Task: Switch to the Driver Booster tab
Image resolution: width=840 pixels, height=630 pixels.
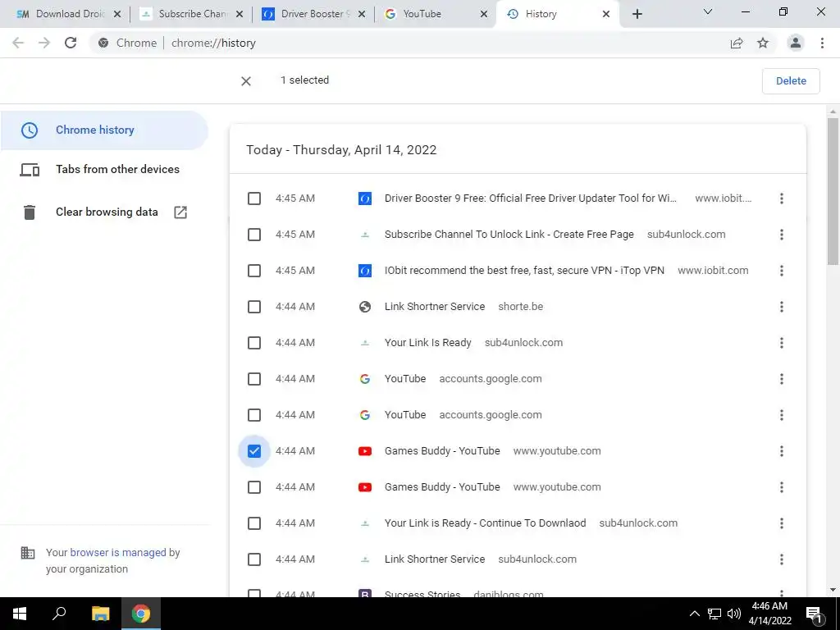Action: [x=313, y=14]
